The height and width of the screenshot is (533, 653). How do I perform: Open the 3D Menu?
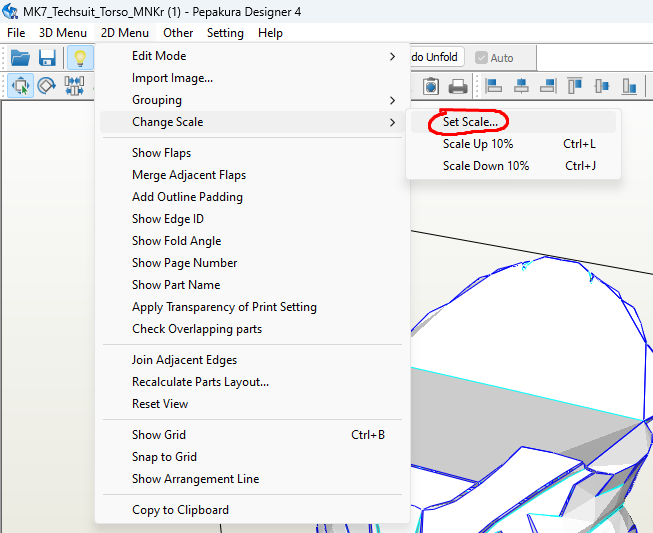click(x=63, y=33)
